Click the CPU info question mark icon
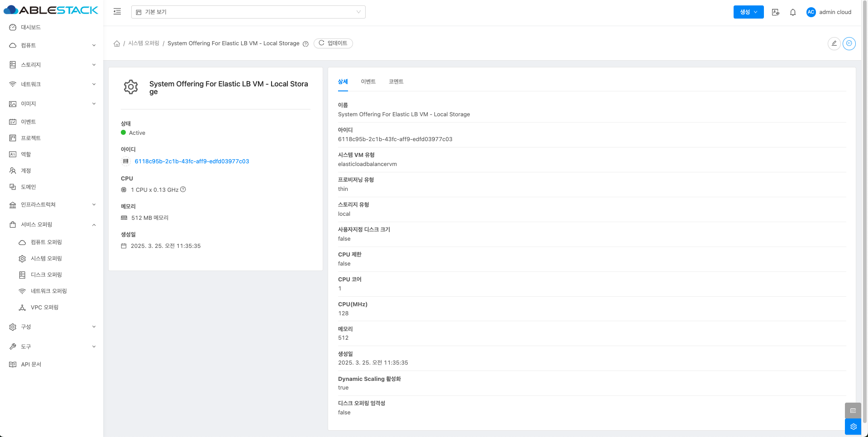This screenshot has height=437, width=868. coord(183,190)
